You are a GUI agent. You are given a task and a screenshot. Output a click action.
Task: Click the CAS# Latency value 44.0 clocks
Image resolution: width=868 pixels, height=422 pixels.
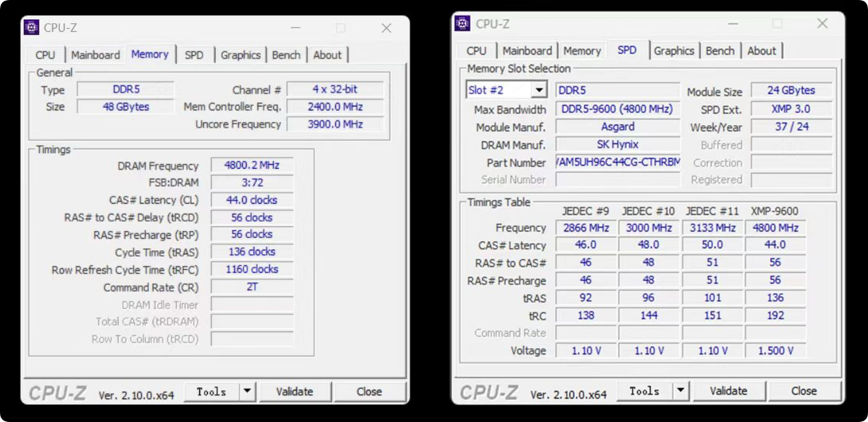[x=252, y=200]
